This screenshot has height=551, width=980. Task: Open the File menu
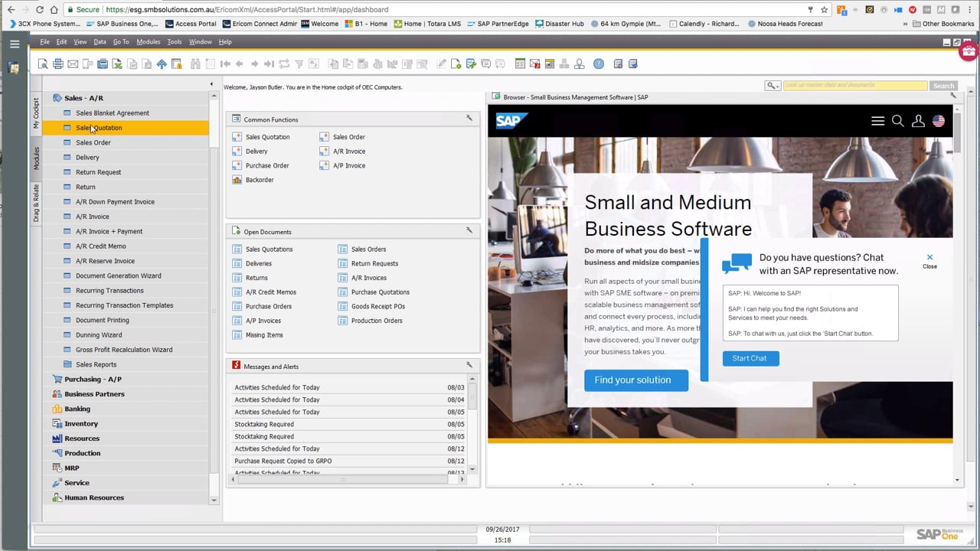click(x=44, y=42)
